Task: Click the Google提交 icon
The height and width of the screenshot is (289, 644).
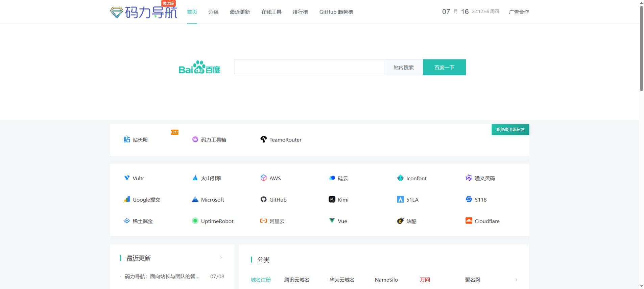Action: click(127, 200)
